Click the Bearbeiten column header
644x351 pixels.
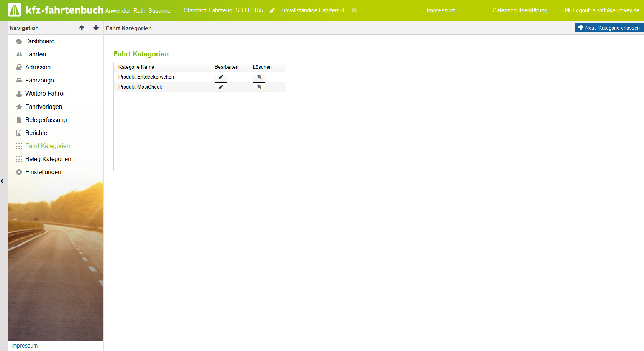pos(229,67)
